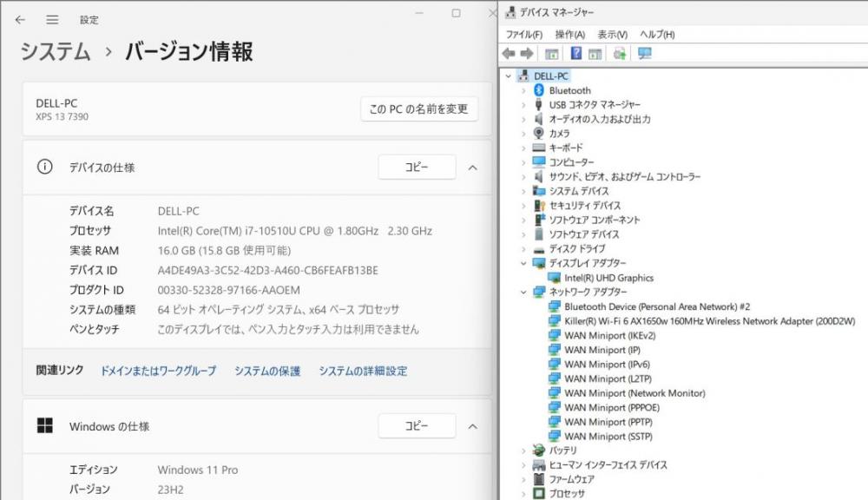The image size is (868, 500).
Task: Click the blue Help icon in Device Manager toolbar
Action: click(576, 53)
